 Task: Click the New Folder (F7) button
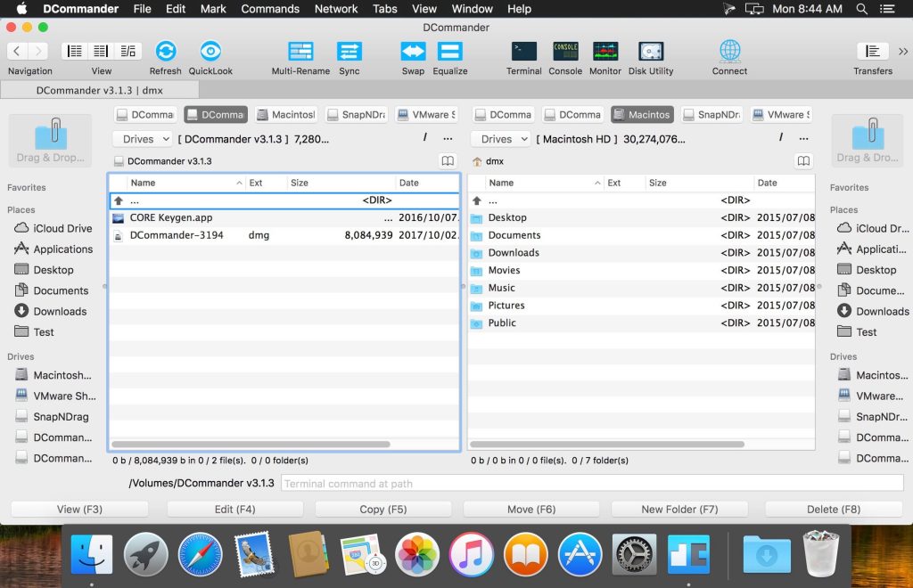coord(679,510)
